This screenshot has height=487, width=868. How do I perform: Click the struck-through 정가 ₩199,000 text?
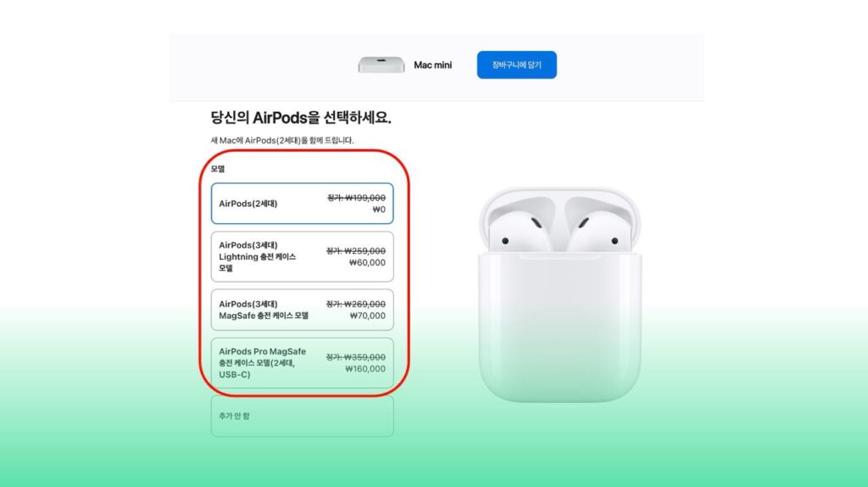click(356, 198)
